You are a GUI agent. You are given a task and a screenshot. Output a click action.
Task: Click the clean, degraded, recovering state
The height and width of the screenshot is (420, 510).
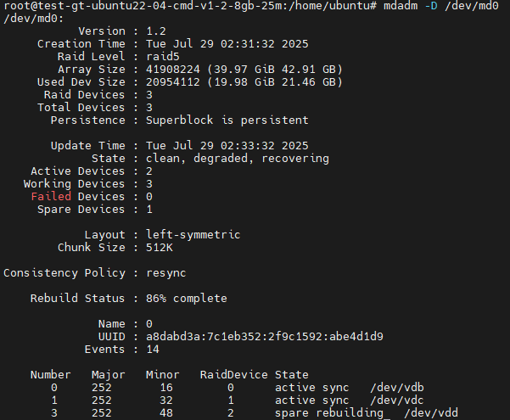[x=237, y=159]
